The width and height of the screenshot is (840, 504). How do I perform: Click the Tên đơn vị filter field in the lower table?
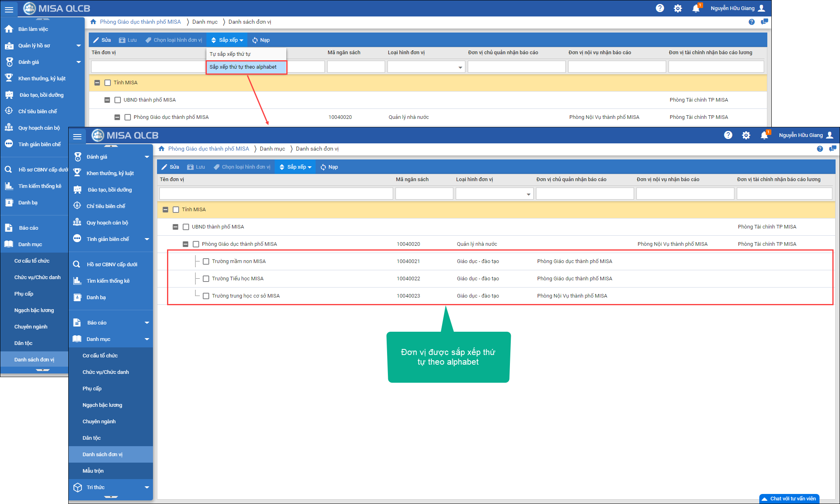[276, 194]
